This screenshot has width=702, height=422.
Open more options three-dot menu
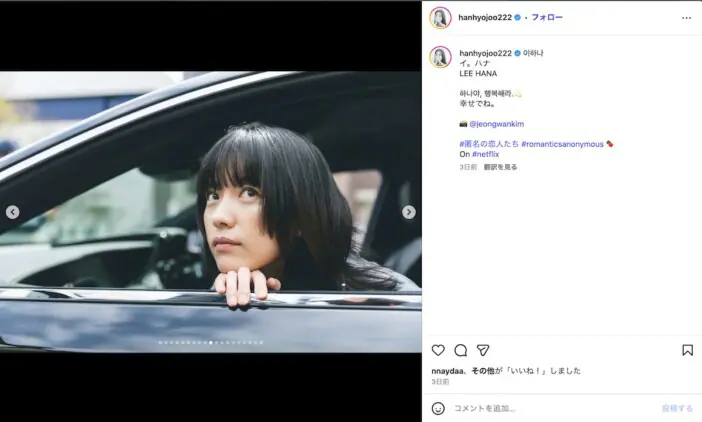click(x=686, y=18)
